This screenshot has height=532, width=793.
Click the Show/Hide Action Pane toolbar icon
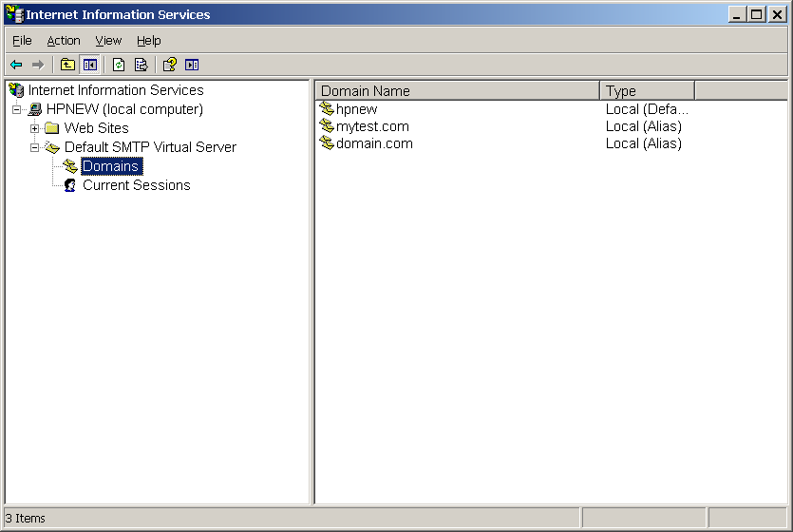click(192, 65)
